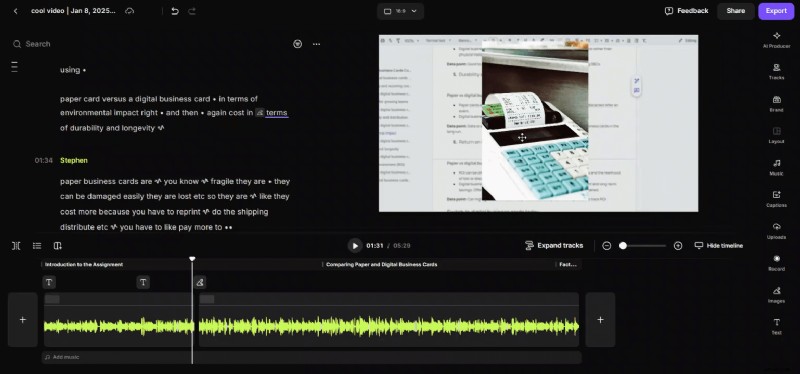This screenshot has width=800, height=374.
Task: Open the Tracks panel
Action: point(777,71)
